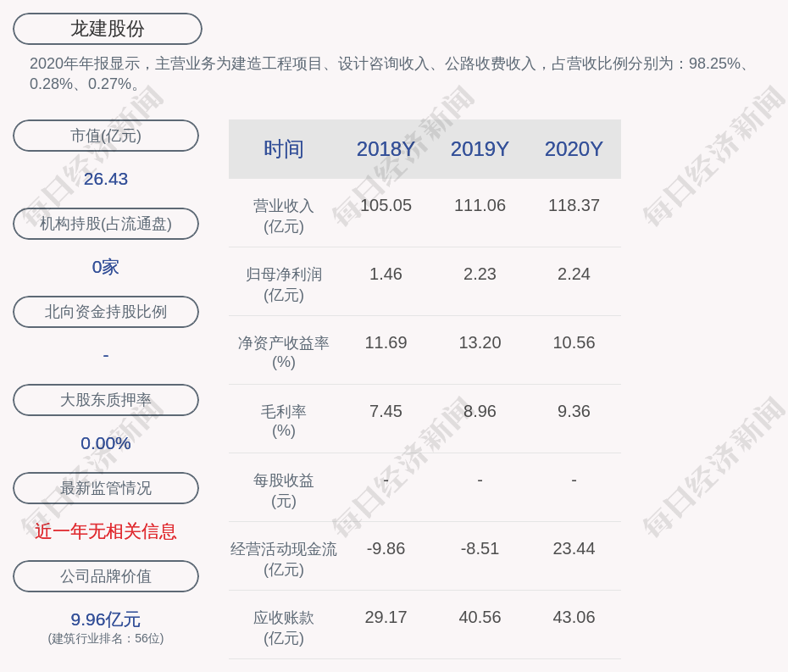Select the 2020Y column header

pos(574,149)
